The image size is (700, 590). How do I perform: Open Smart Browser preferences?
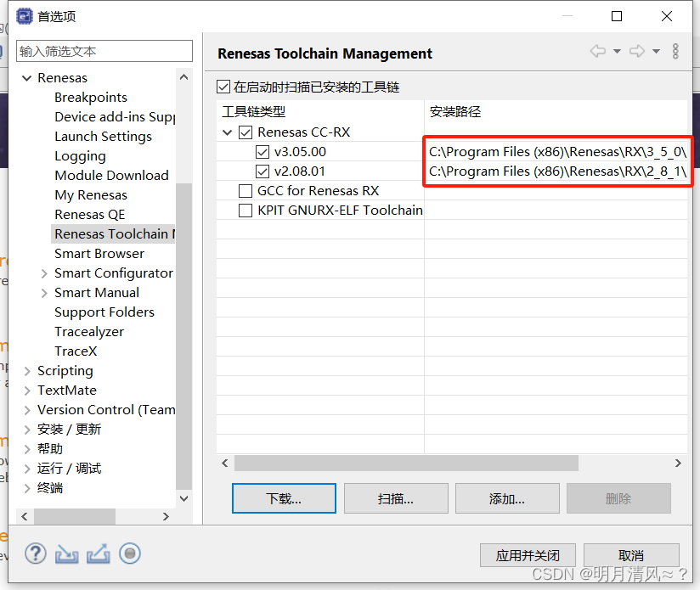click(99, 253)
